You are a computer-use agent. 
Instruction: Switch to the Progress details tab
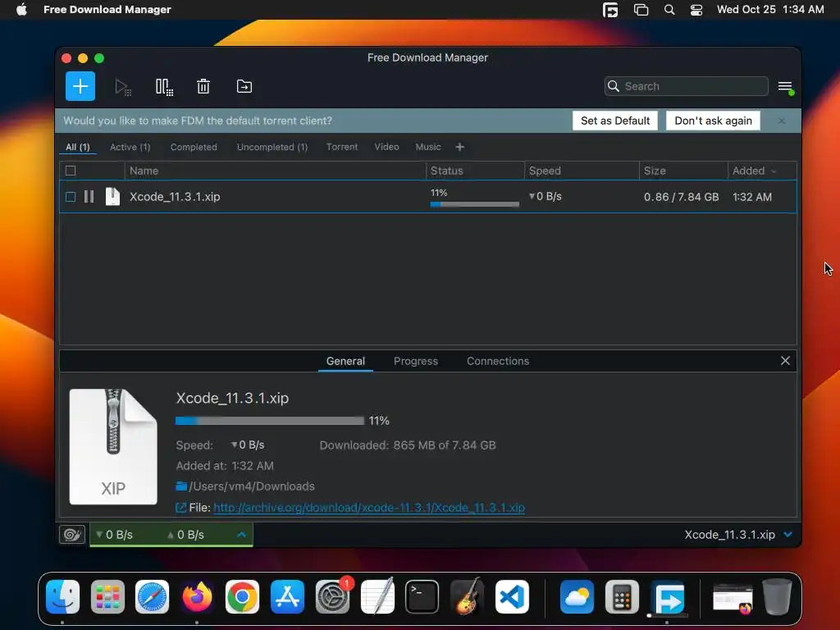click(416, 361)
